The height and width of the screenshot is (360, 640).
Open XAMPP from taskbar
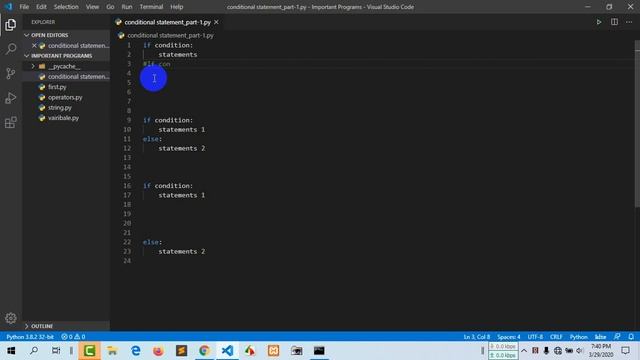273,351
